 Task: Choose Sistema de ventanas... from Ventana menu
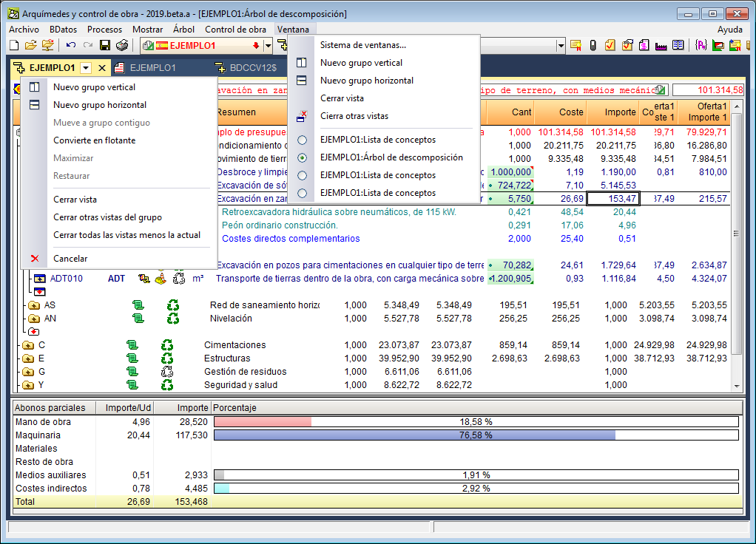(363, 45)
